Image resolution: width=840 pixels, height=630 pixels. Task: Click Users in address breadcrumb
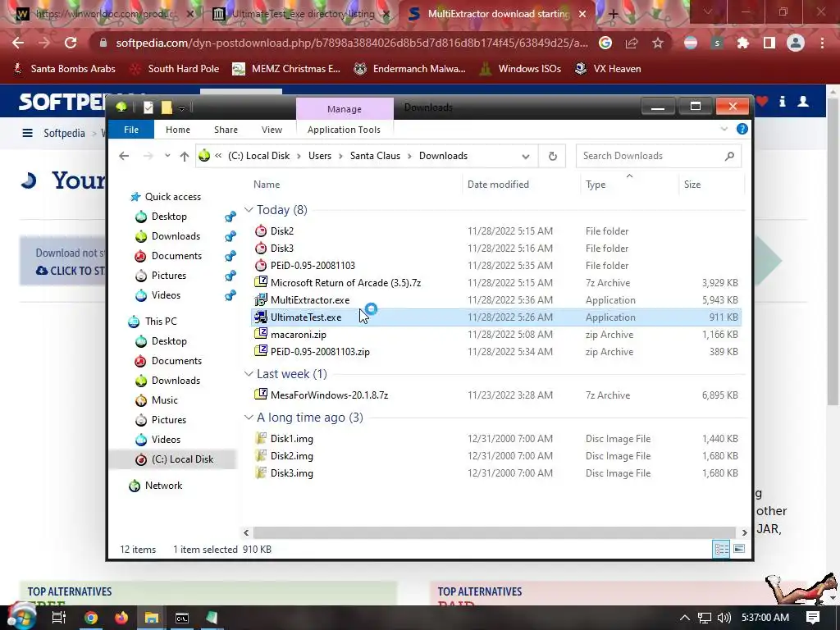(x=320, y=156)
